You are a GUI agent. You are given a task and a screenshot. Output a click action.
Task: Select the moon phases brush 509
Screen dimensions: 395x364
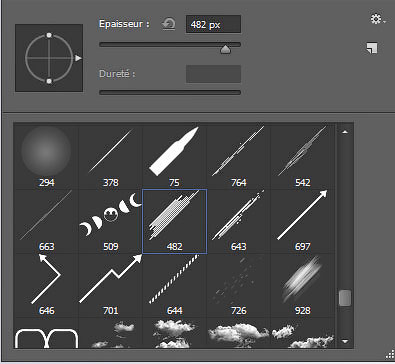(110, 221)
